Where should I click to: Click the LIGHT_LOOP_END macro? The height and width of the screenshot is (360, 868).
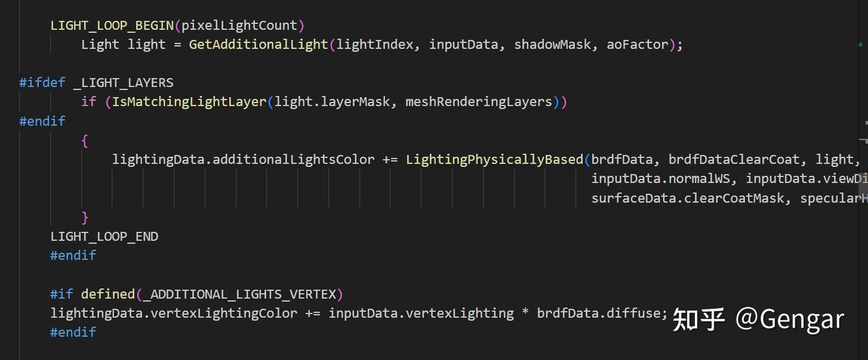click(104, 237)
